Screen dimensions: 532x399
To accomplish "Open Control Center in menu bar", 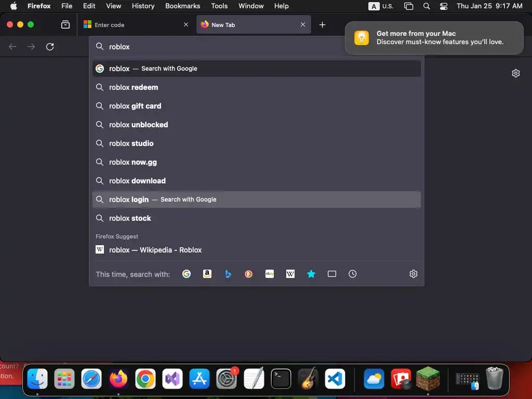I will point(444,6).
